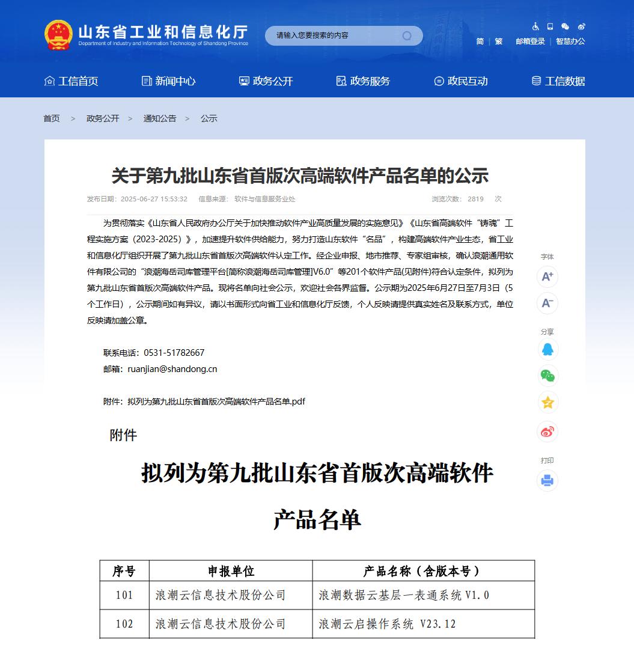Click the table header 产品名称（含版本号）
The height and width of the screenshot is (672, 634).
click(424, 571)
